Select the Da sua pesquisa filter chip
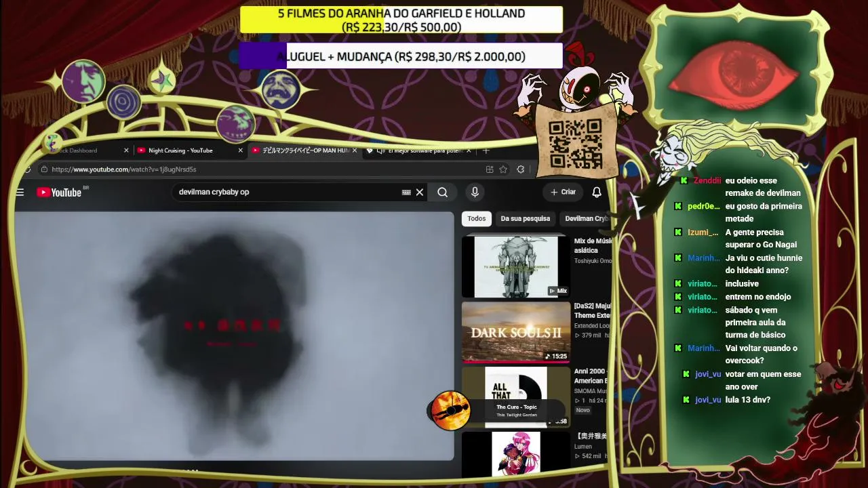 coord(526,219)
